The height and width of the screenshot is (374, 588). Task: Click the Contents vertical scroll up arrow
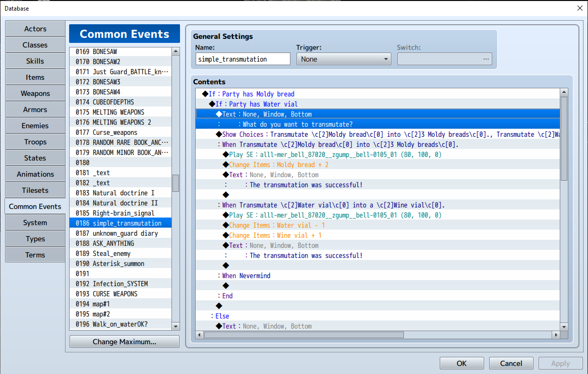(564, 92)
